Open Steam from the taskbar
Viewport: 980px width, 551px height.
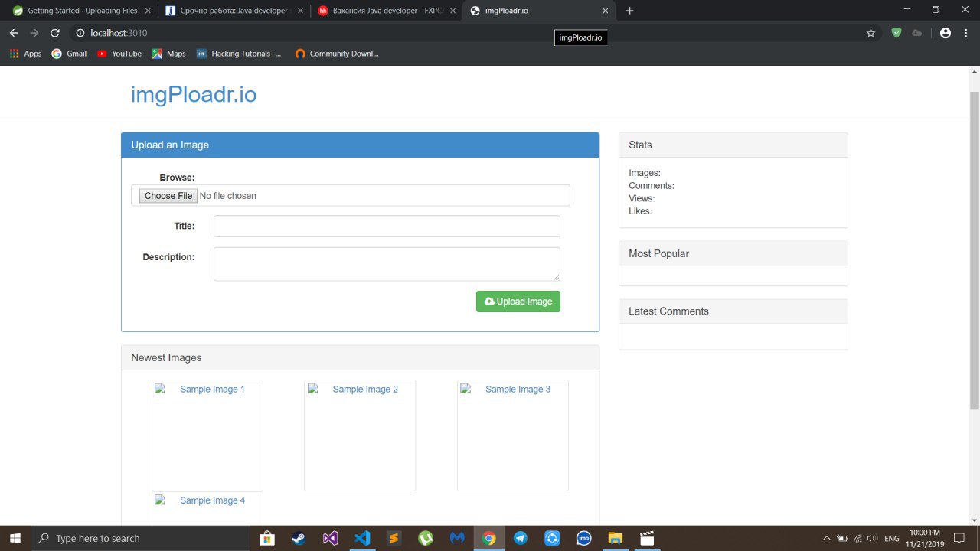point(299,538)
